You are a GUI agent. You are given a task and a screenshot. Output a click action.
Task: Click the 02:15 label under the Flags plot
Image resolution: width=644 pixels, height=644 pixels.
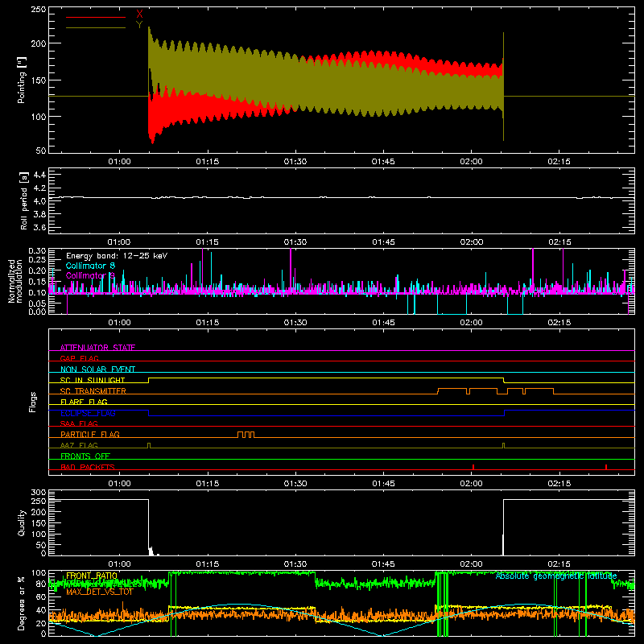[559, 484]
